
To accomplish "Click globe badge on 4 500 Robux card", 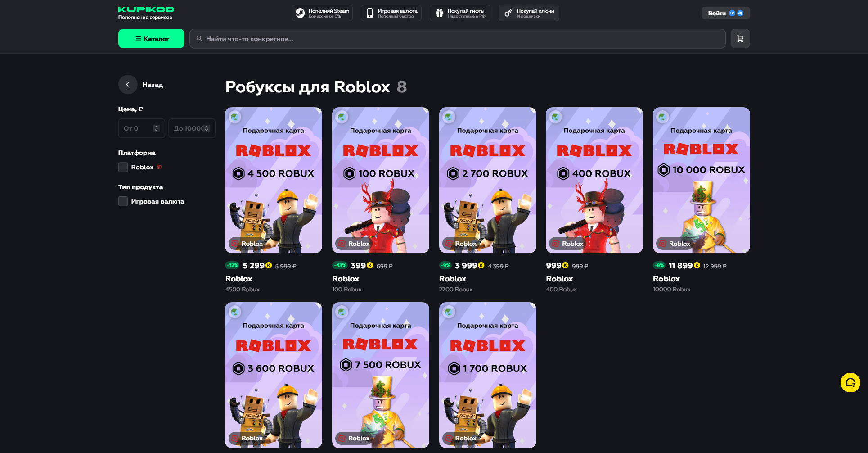I will [x=234, y=117].
